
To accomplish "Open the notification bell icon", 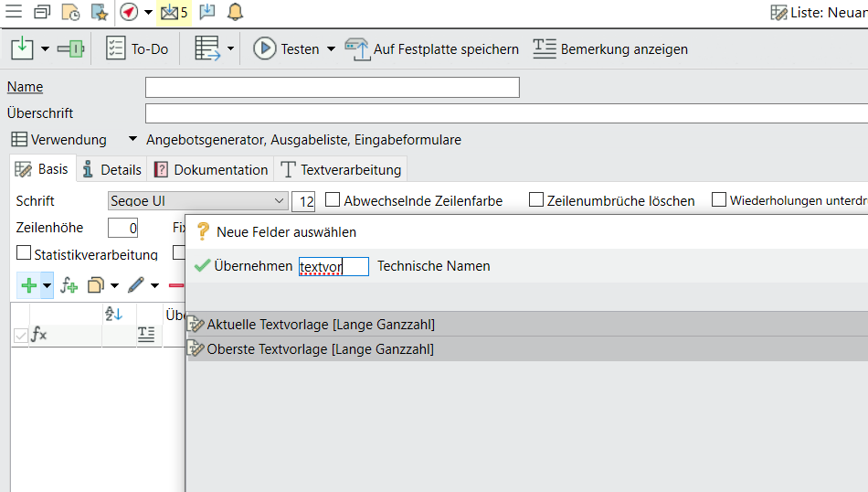I will [235, 12].
